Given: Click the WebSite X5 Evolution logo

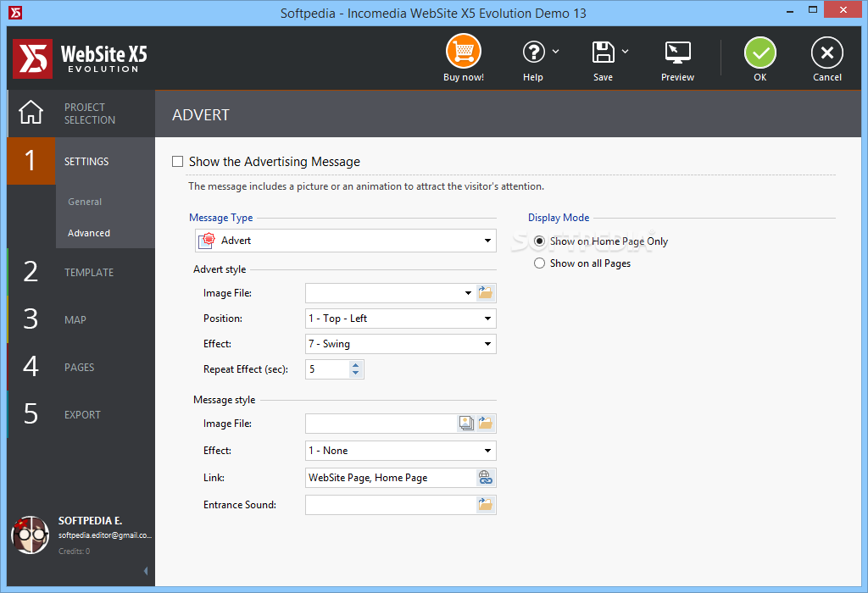Looking at the screenshot, I should (x=81, y=58).
